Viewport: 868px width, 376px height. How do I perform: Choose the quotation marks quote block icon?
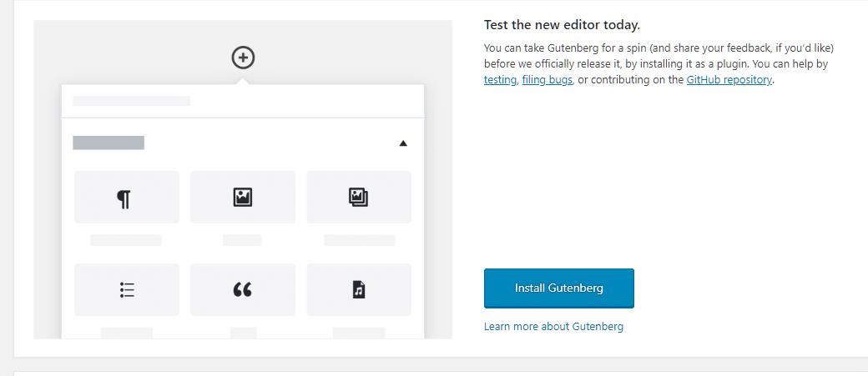pos(243,290)
